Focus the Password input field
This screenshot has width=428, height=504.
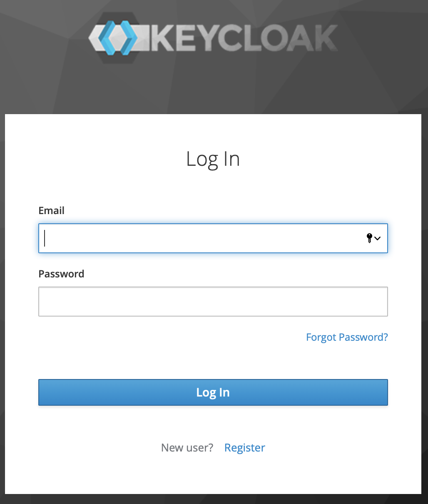(x=213, y=302)
